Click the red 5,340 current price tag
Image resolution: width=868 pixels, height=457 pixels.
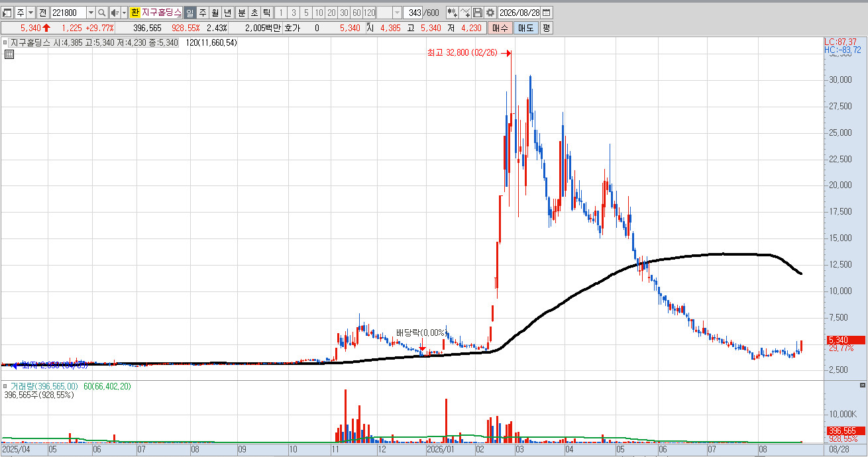tap(845, 340)
